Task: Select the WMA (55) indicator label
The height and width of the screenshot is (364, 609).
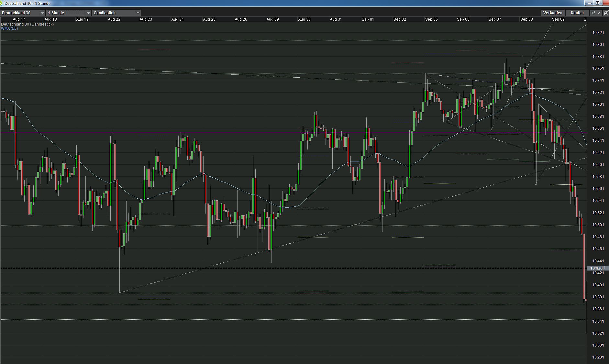Action: [x=9, y=28]
